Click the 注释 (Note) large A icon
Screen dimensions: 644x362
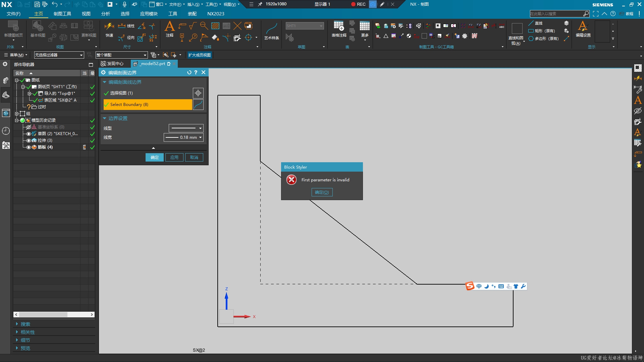tap(170, 28)
